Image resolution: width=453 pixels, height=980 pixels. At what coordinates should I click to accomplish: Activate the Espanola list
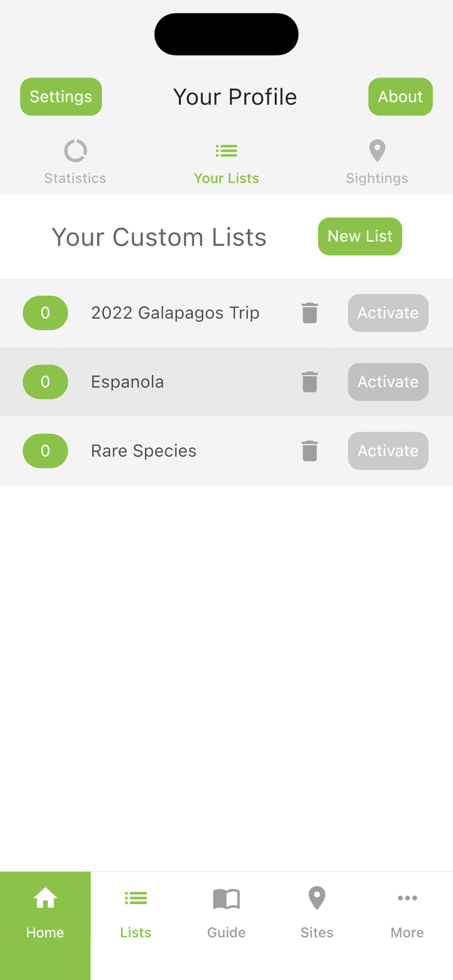coord(388,382)
